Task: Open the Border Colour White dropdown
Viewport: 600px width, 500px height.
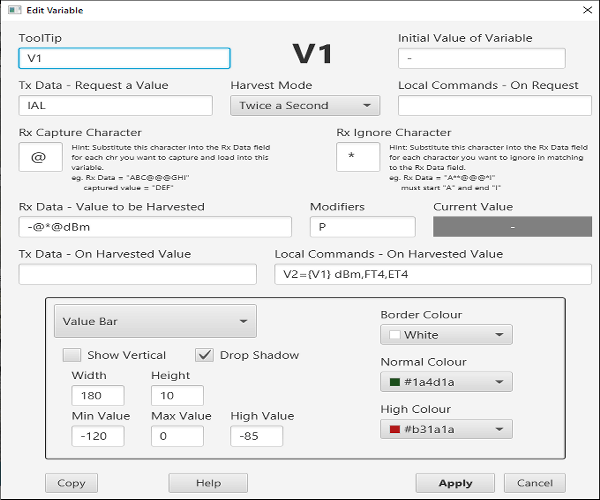Action: (x=446, y=335)
